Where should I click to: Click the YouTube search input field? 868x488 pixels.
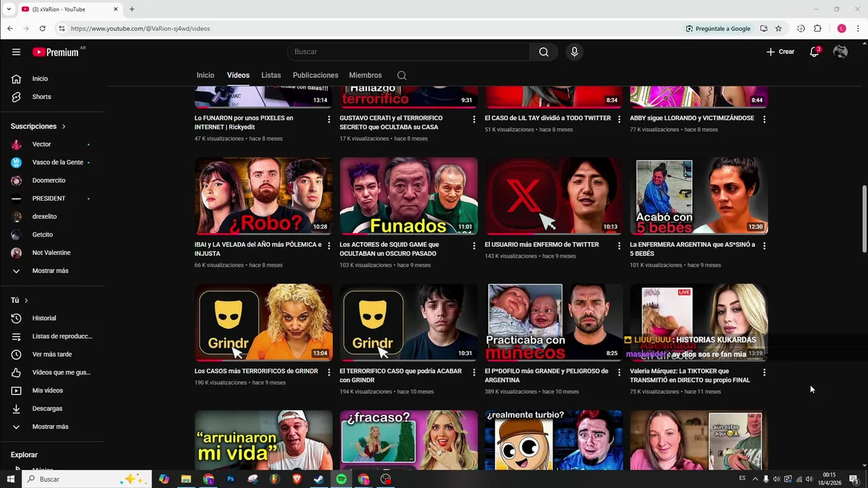click(408, 52)
